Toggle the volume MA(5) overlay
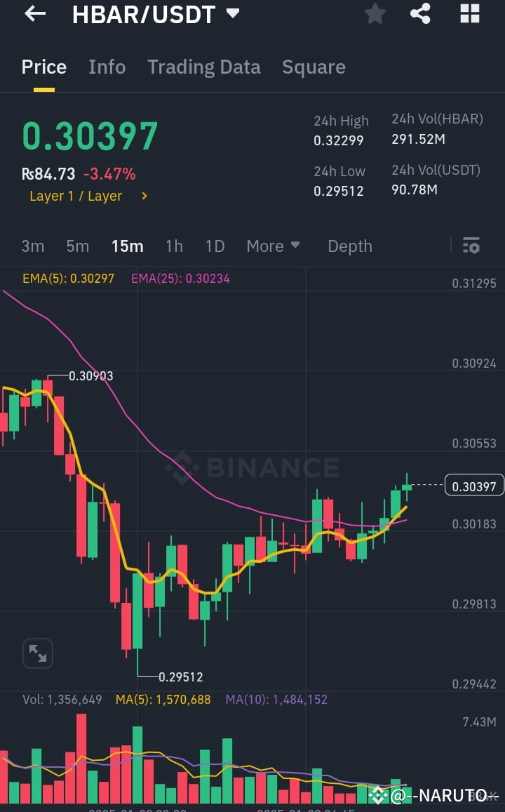 tap(163, 700)
